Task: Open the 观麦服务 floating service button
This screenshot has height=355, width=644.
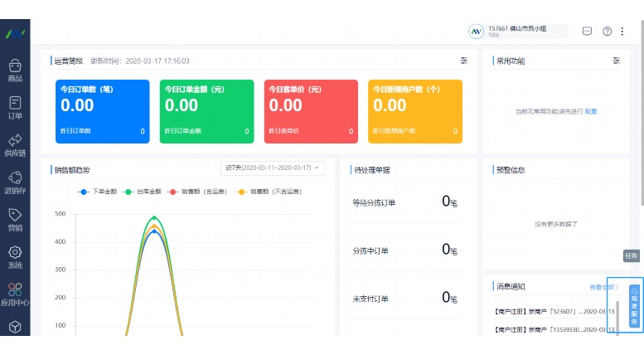Action: point(634,308)
